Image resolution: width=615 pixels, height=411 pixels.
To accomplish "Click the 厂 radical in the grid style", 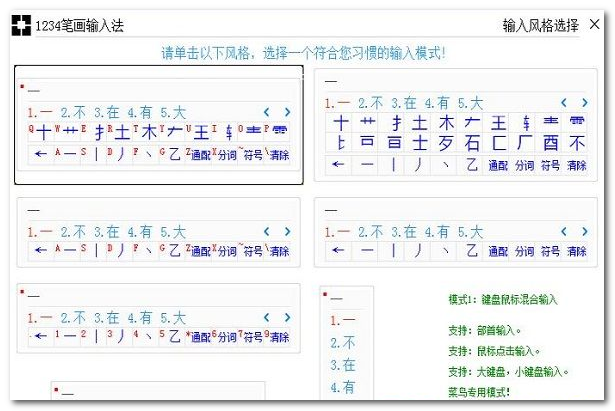I will click(x=524, y=143).
